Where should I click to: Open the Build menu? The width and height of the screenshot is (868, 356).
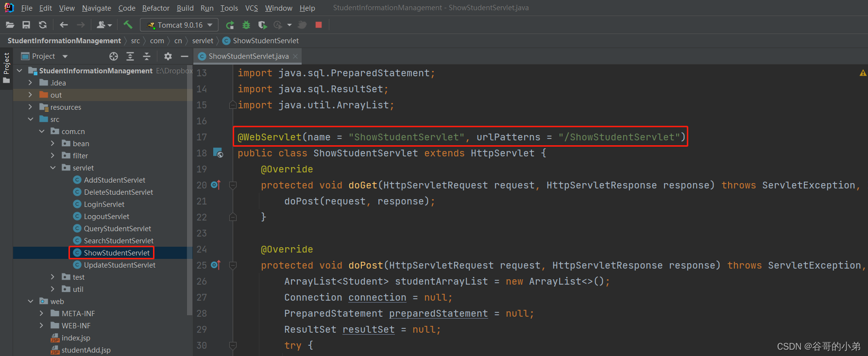click(x=185, y=8)
